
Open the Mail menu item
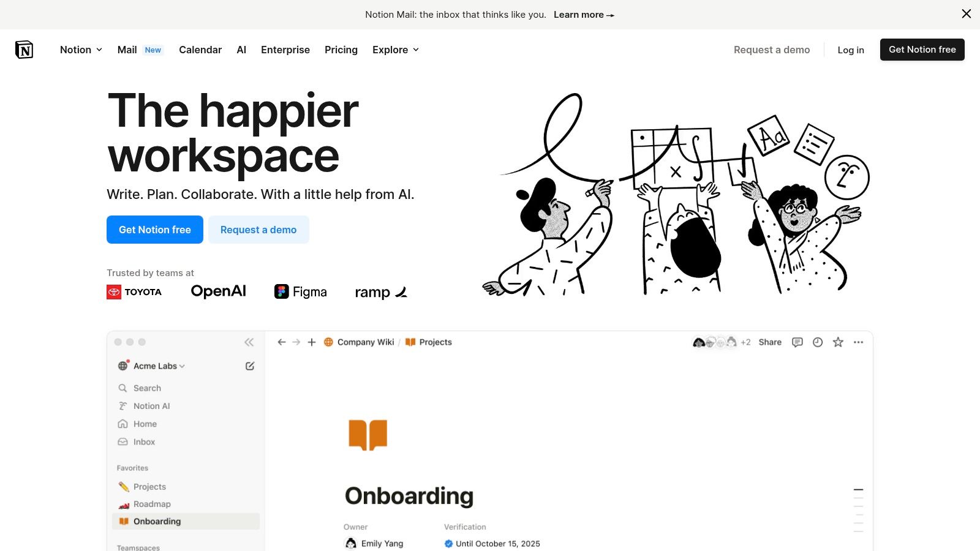click(140, 50)
